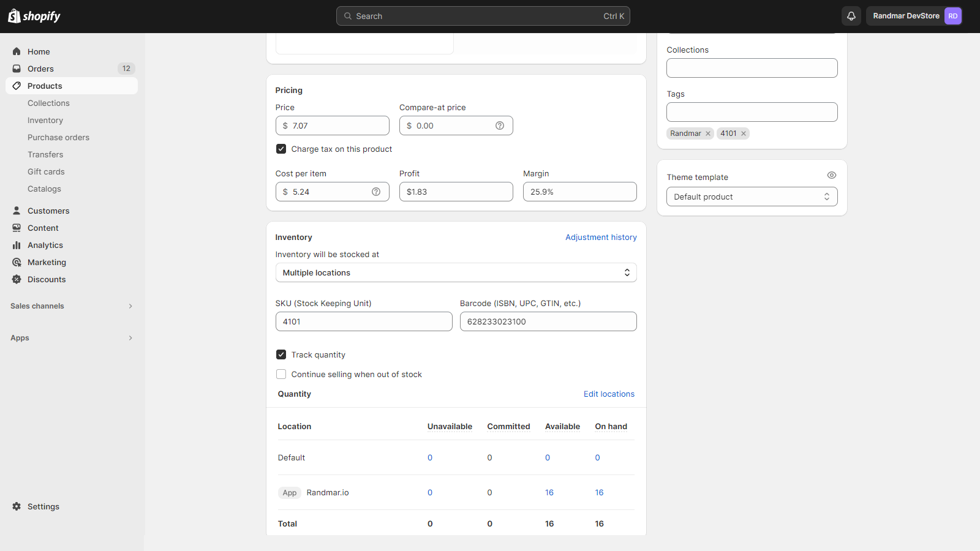Click the Content icon in sidebar
Image resolution: width=980 pixels, height=551 pixels.
click(17, 228)
